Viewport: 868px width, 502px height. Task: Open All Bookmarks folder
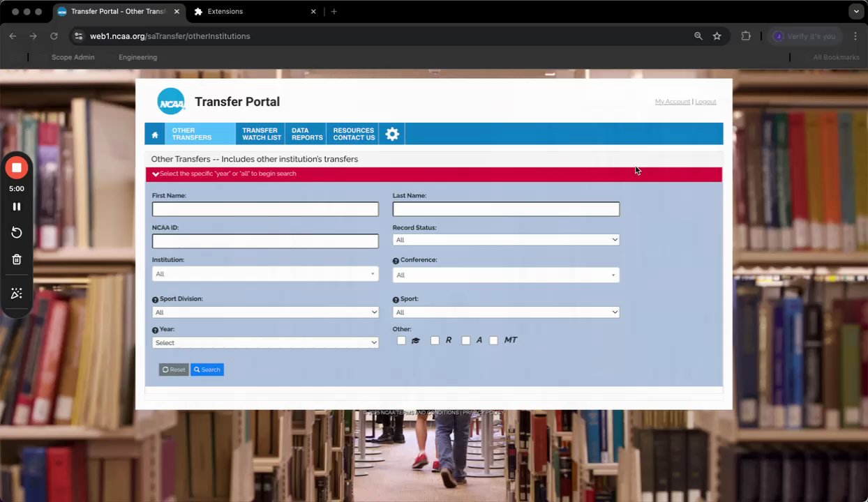point(836,57)
